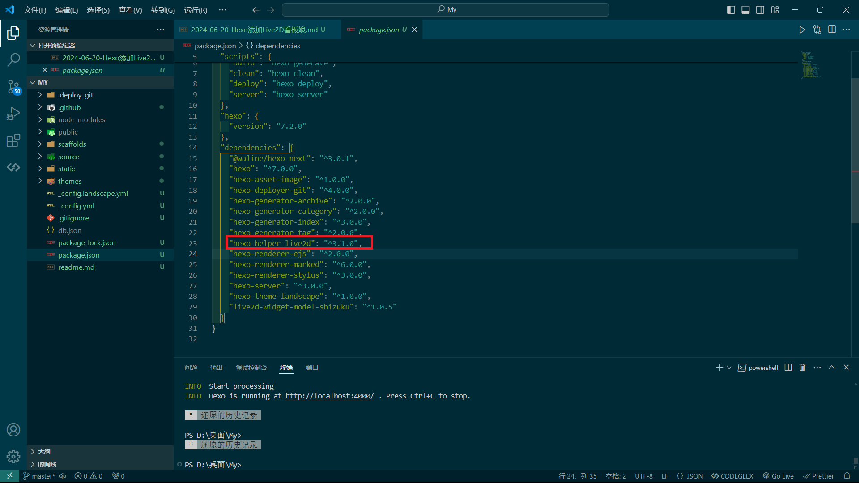Switch to the Problems panel tab
This screenshot has width=868, height=483.
click(191, 368)
